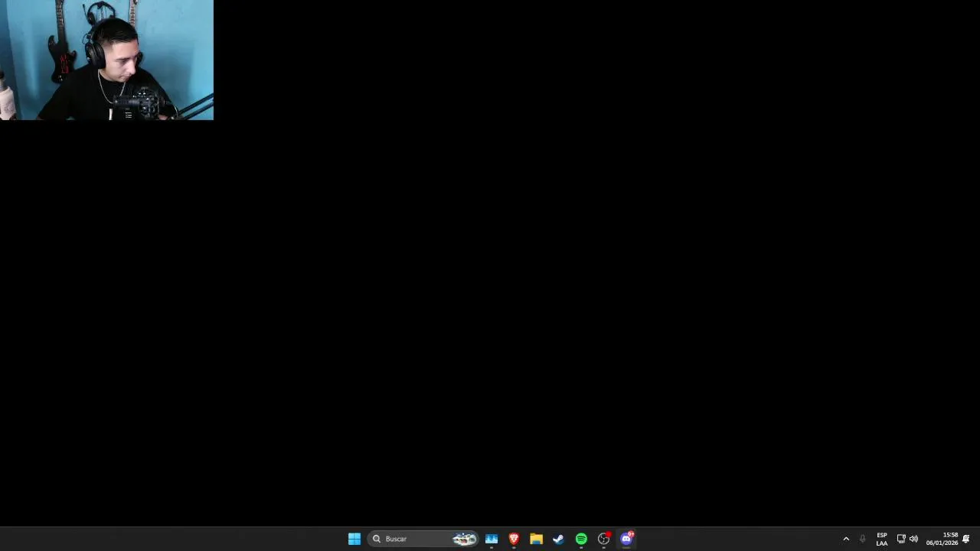Open the blue photo app in taskbar
The width and height of the screenshot is (980, 551).
click(x=492, y=539)
